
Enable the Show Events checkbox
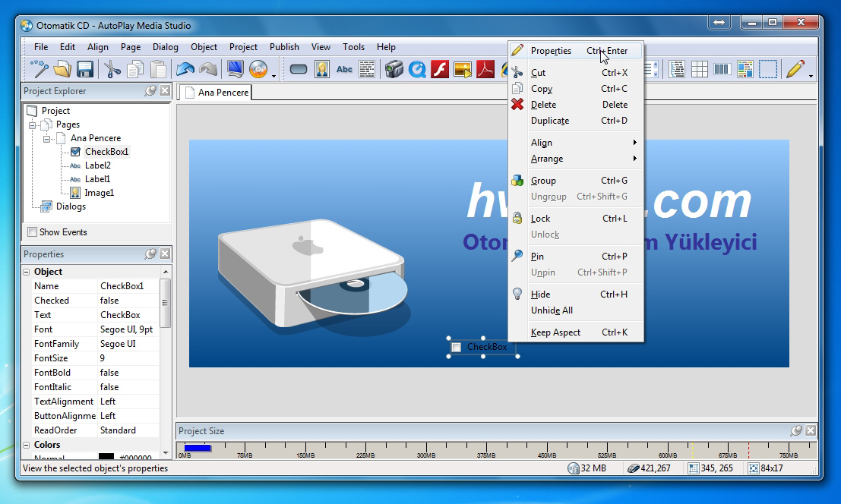point(33,232)
